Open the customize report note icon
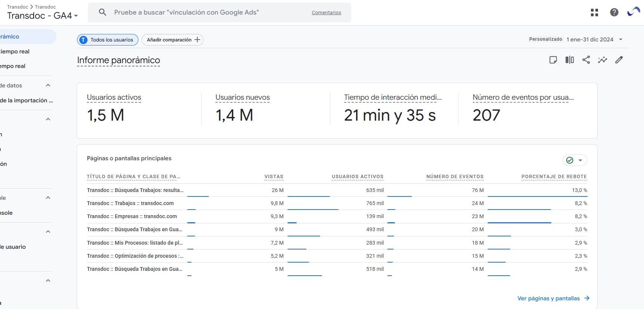This screenshot has height=313, width=644. pyautogui.click(x=553, y=60)
